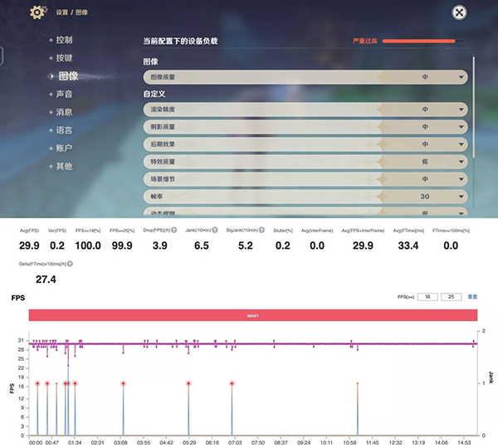Click the settings list vertical scrollbar
The image size is (498, 448).
coord(474,91)
